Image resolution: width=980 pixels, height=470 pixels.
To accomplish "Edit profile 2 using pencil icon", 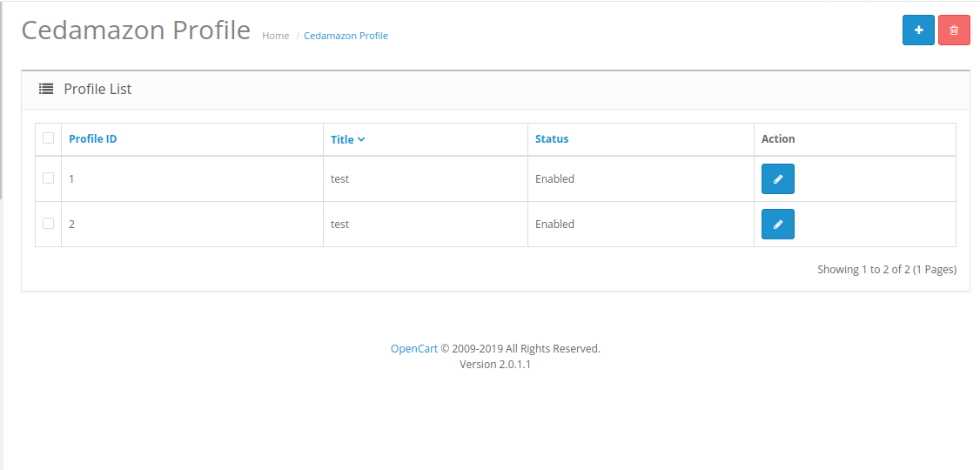I will click(777, 225).
